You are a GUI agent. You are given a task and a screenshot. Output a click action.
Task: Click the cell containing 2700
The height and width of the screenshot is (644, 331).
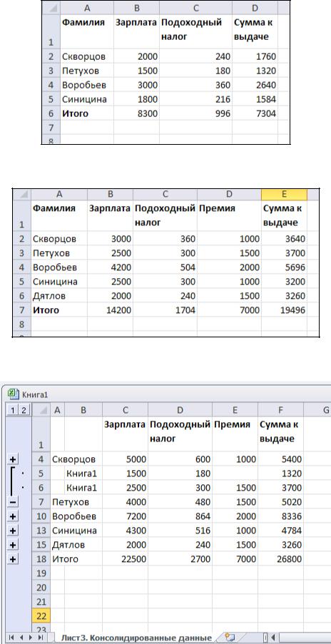pyautogui.click(x=180, y=559)
